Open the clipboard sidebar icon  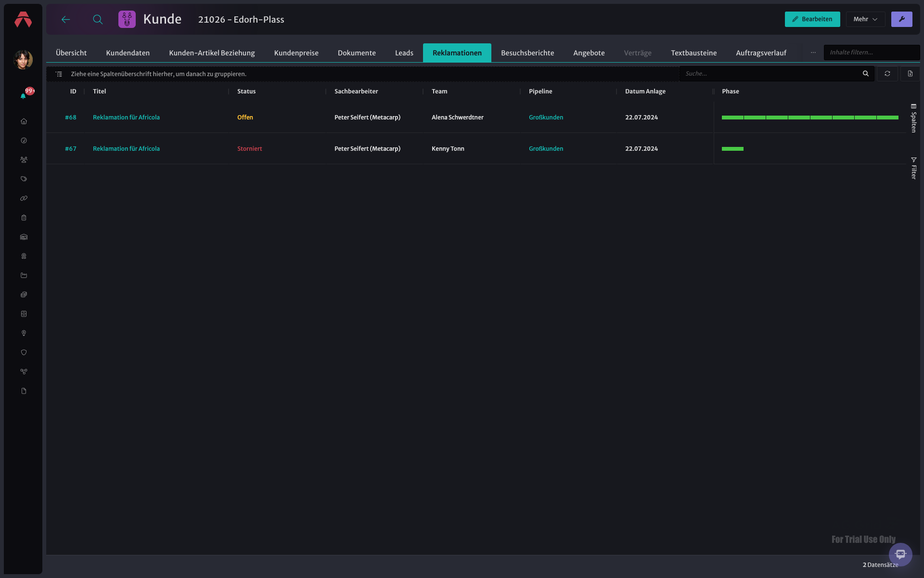[x=24, y=218]
